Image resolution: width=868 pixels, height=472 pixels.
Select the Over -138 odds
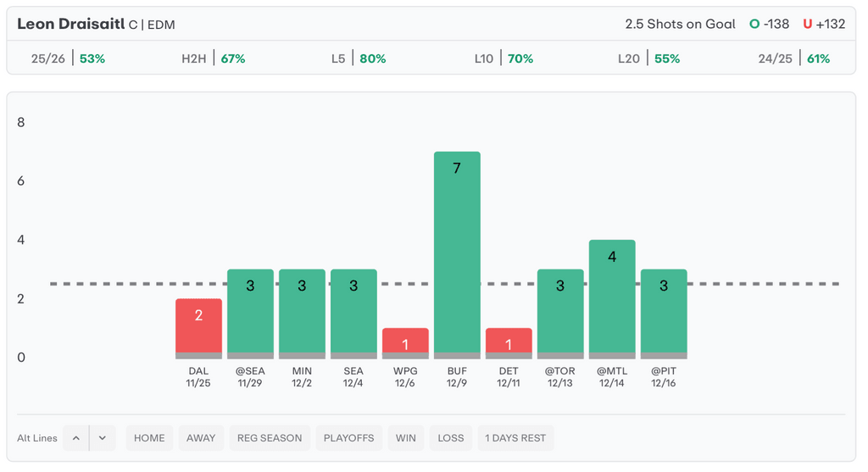click(770, 24)
